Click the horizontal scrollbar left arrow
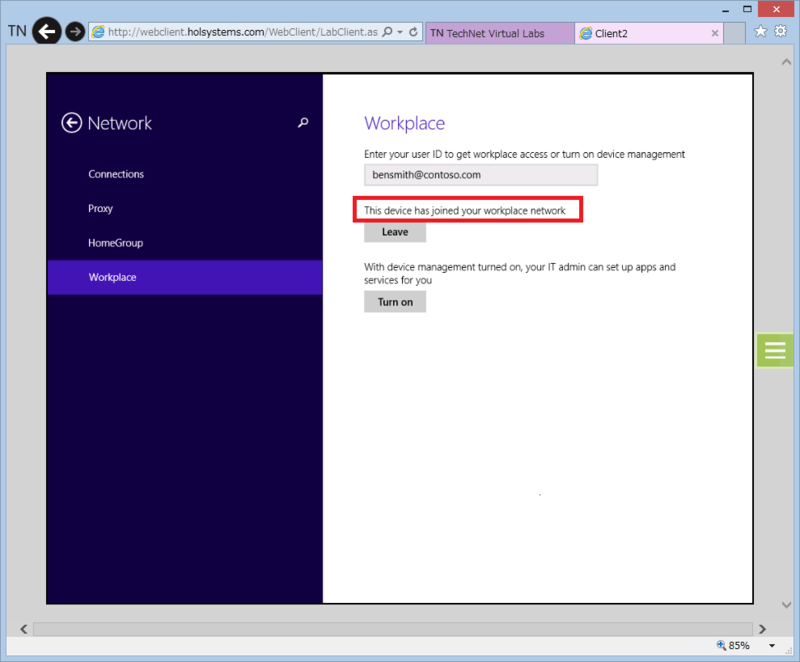The height and width of the screenshot is (662, 800). (x=24, y=629)
